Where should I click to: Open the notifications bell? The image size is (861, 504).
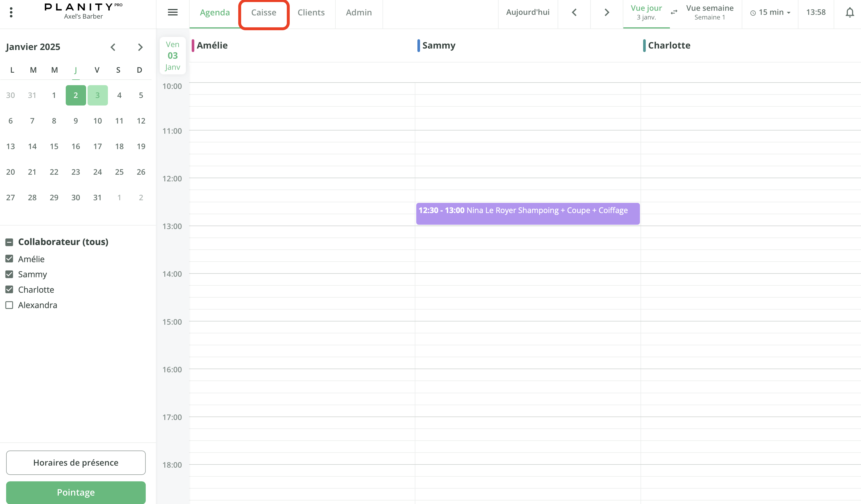point(849,12)
